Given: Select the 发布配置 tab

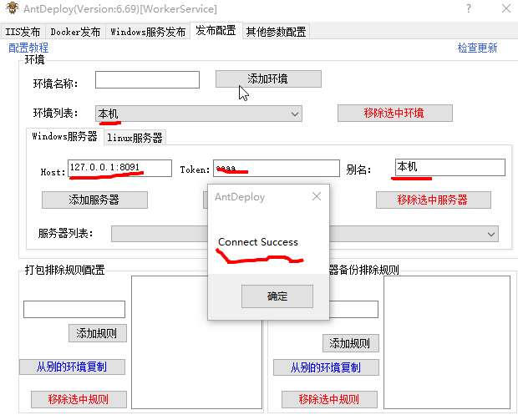Looking at the screenshot, I should (216, 31).
